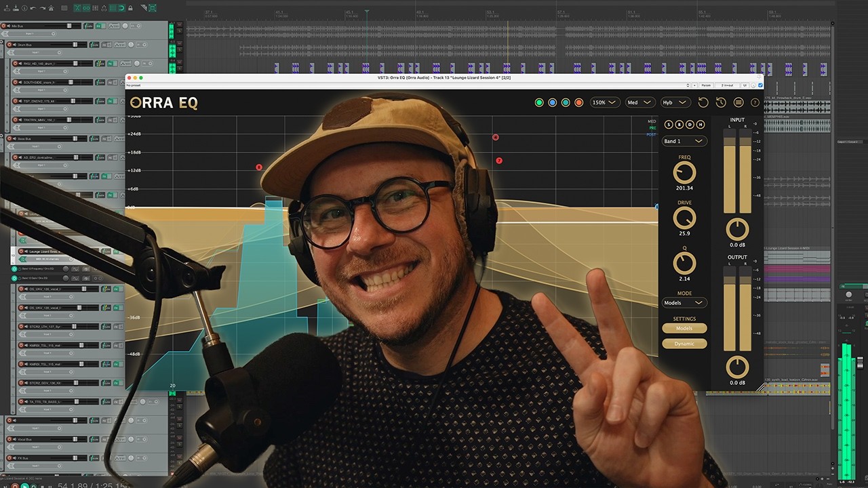This screenshot has width=868, height=488.
Task: Toggle the snap magnet icon in REAPER toolbar
Action: (x=121, y=8)
